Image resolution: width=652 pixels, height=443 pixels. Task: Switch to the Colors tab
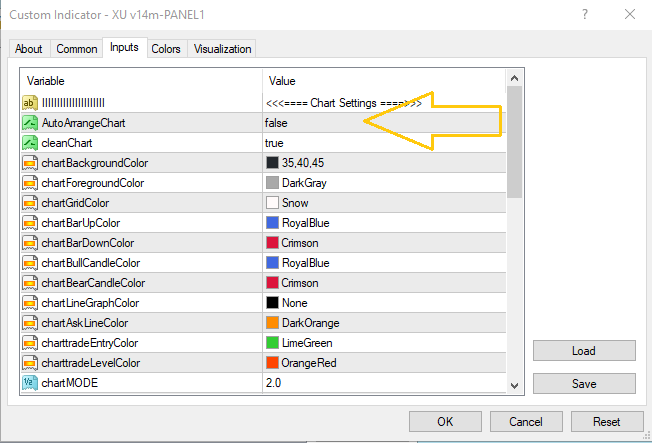click(166, 49)
